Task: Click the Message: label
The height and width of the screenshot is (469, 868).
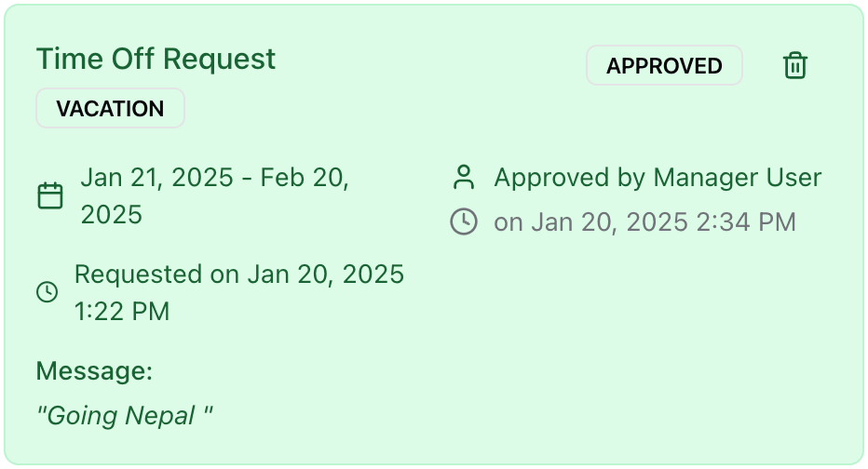Action: point(94,370)
